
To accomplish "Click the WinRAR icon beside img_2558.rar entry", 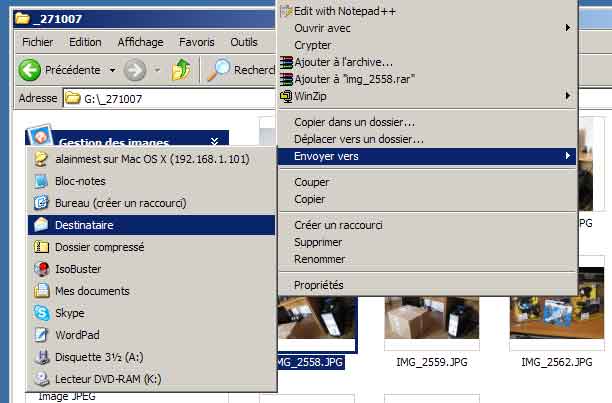I will pyautogui.click(x=286, y=80).
